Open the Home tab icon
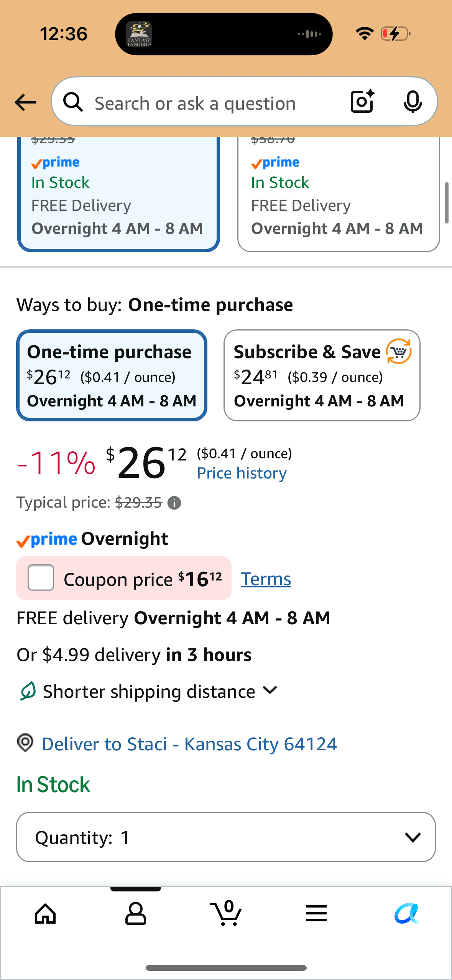The height and width of the screenshot is (980, 452). coord(45,914)
